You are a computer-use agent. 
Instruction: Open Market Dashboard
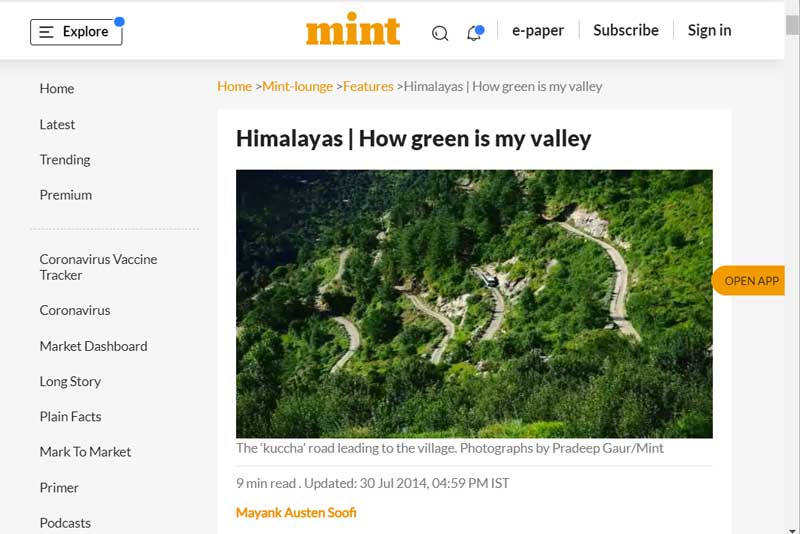click(93, 346)
